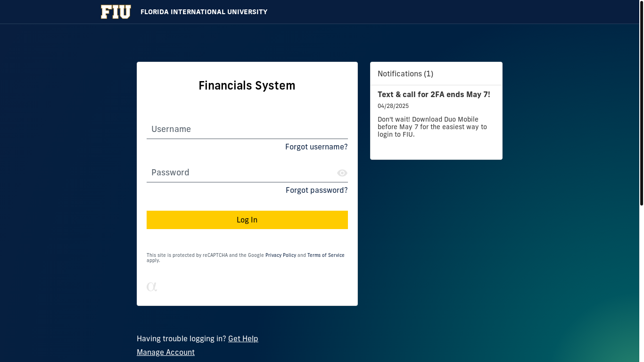Follow the Get Help link
This screenshot has height=362, width=644.
pyautogui.click(x=243, y=338)
